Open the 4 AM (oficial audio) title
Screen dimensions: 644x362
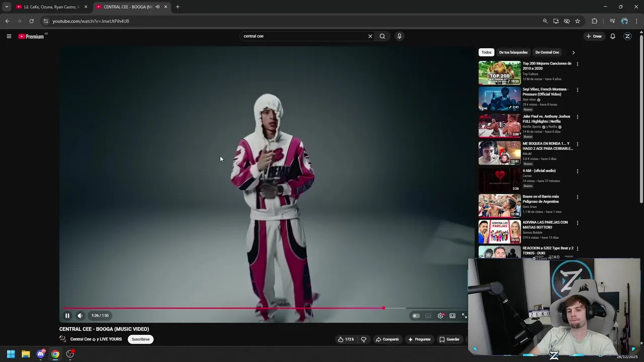(539, 171)
